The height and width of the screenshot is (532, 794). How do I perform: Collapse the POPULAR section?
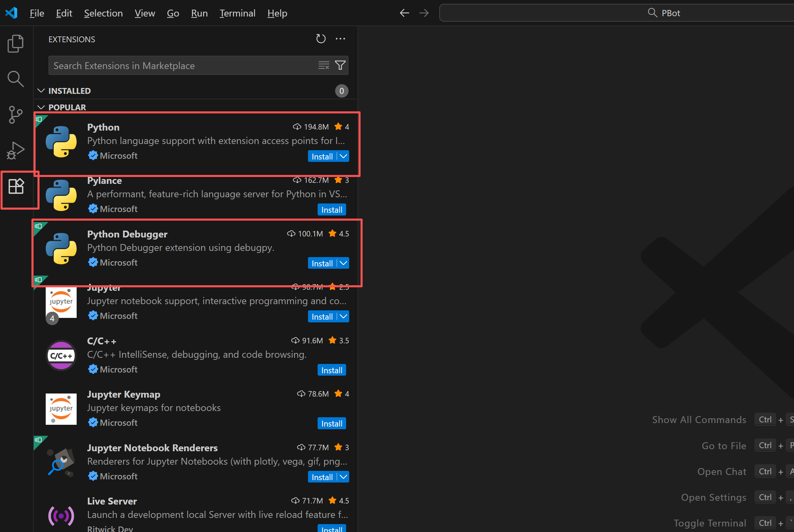(41, 107)
